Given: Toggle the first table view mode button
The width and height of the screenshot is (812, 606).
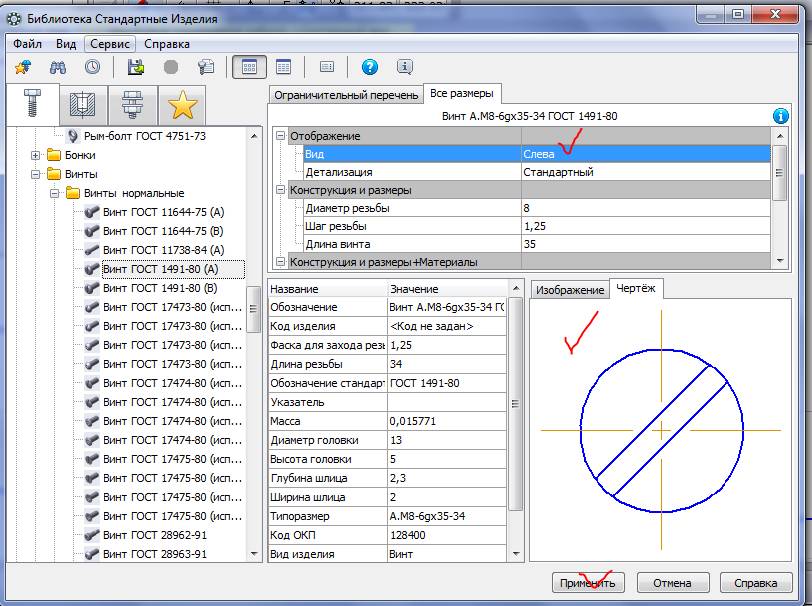Looking at the screenshot, I should pyautogui.click(x=249, y=67).
